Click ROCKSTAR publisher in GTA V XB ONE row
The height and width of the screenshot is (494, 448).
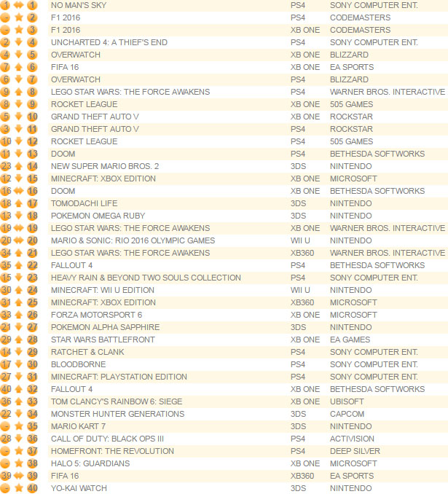[351, 117]
